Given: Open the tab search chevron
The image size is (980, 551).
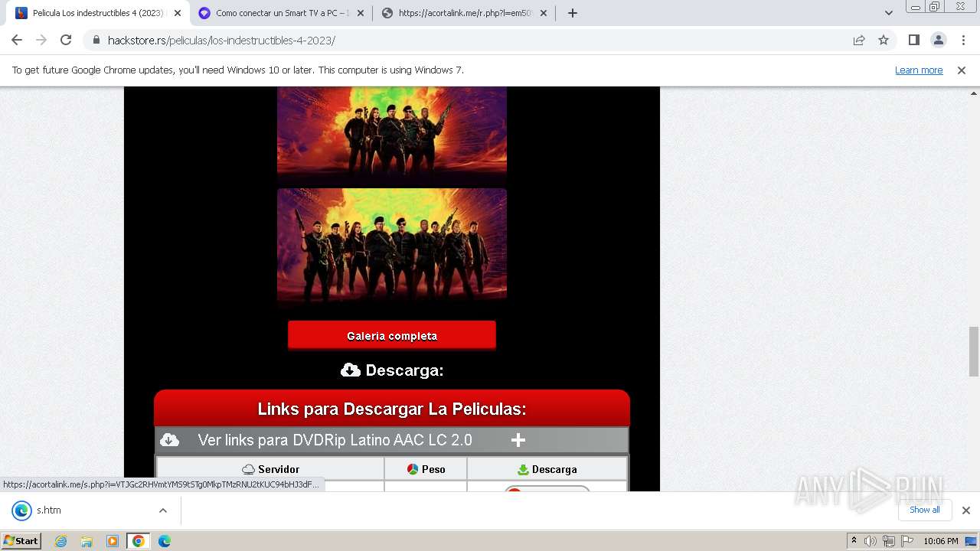Looking at the screenshot, I should point(888,13).
